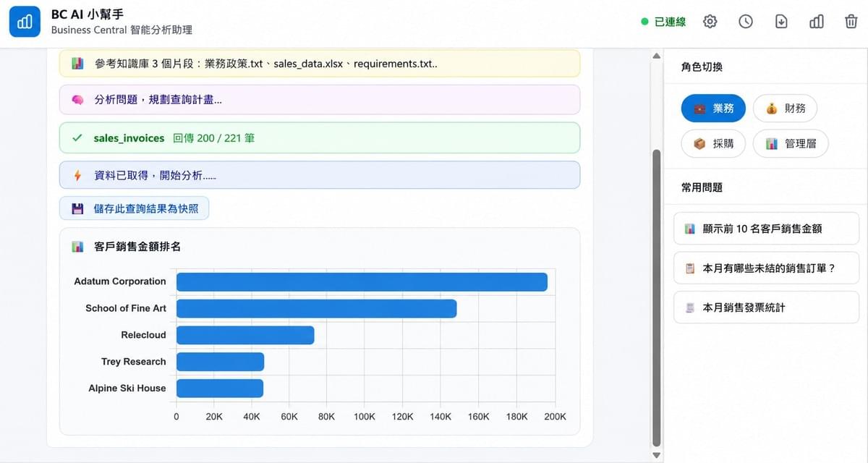Ask 本月銷售發票統計
This screenshot has width=868, height=463.
click(x=766, y=307)
